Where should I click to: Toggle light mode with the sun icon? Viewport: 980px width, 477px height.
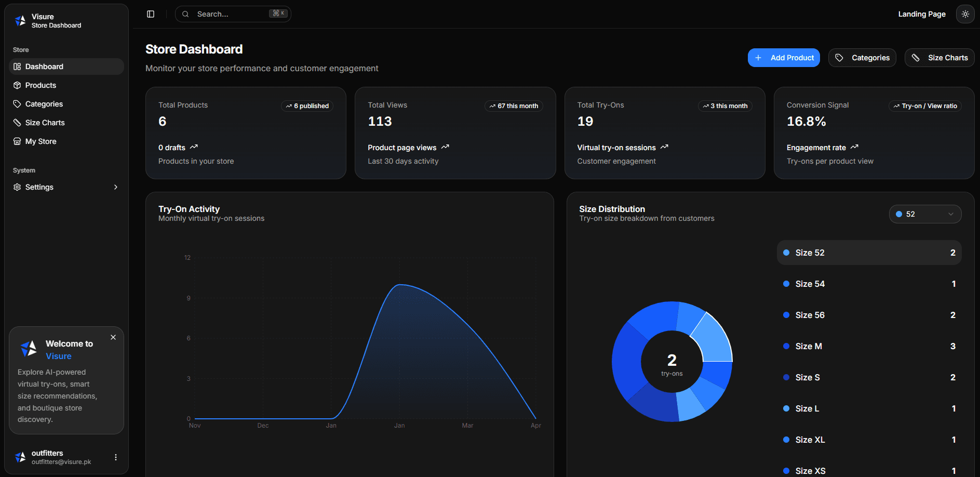pyautogui.click(x=965, y=14)
